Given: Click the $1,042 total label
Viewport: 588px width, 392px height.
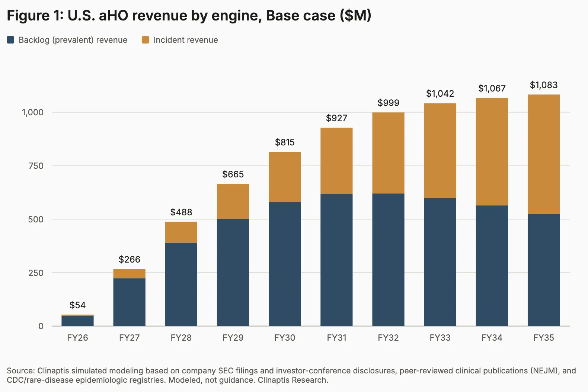Looking at the screenshot, I should tap(440, 93).
